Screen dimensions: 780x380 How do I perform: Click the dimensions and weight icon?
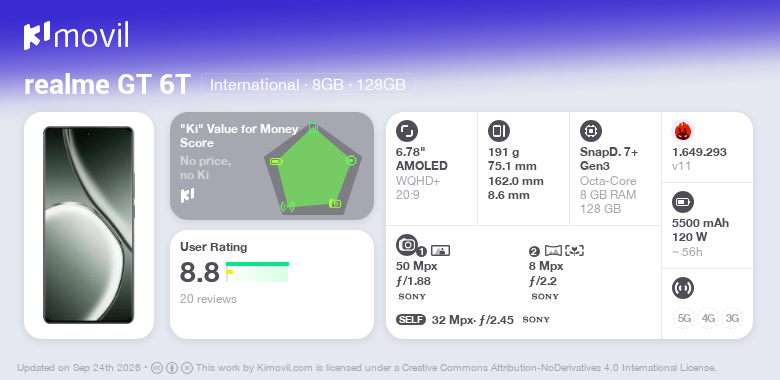499,131
